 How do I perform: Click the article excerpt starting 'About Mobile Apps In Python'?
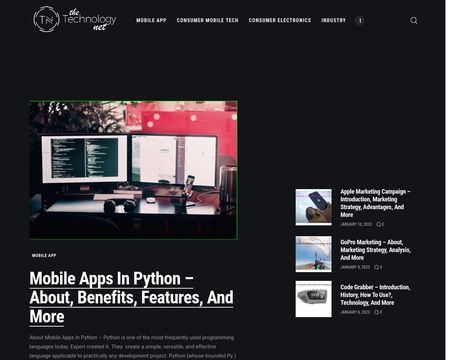point(132,347)
